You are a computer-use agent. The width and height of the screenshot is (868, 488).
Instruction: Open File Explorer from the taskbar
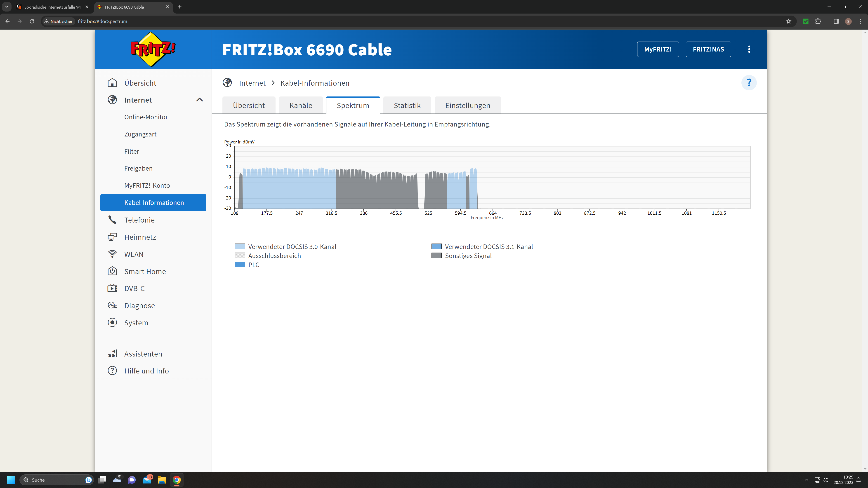[x=162, y=480]
